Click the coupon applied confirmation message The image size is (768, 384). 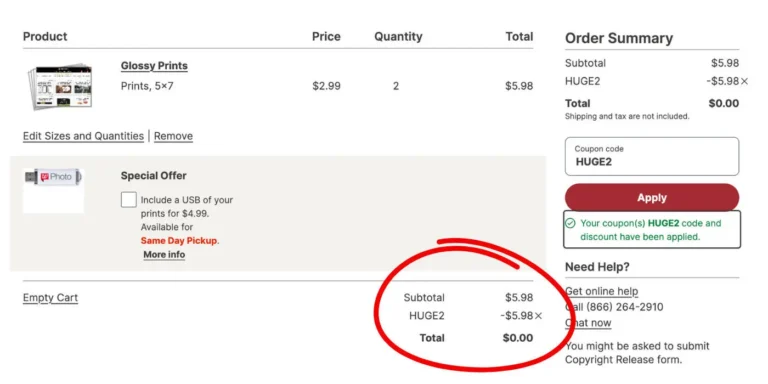[652, 230]
